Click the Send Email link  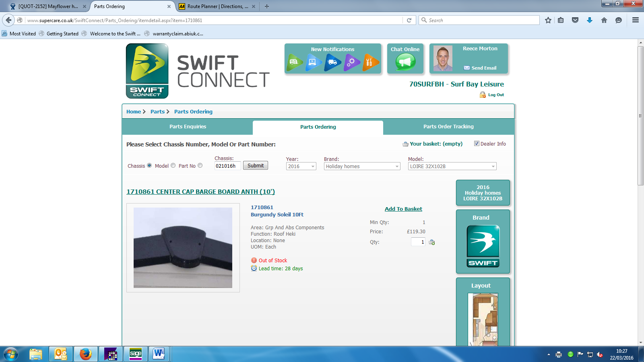pos(484,68)
